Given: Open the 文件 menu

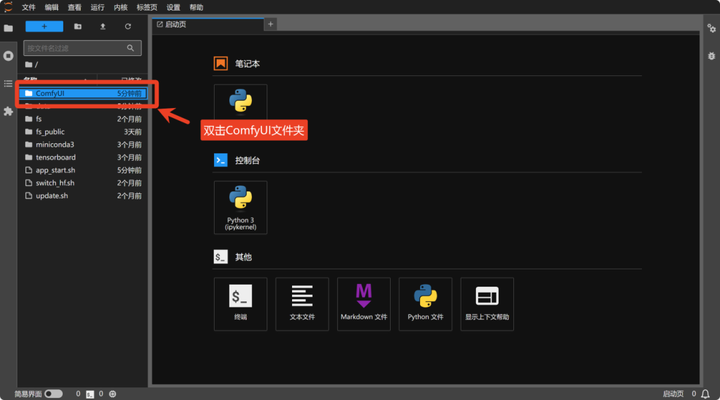Looking at the screenshot, I should (x=28, y=7).
